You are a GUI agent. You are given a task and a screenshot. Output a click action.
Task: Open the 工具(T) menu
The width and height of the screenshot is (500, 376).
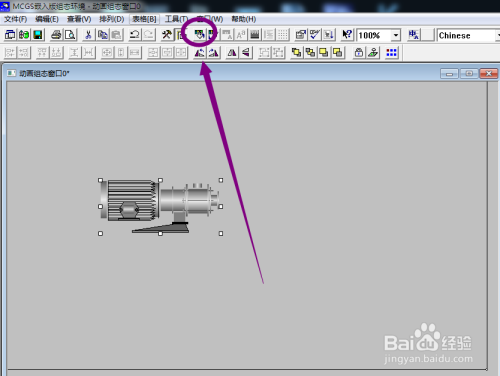pos(176,19)
